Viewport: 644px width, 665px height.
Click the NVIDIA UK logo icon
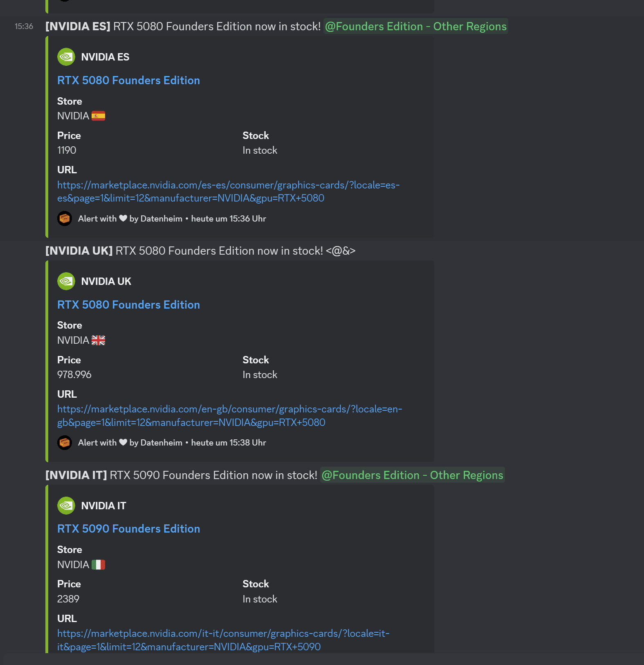[66, 281]
